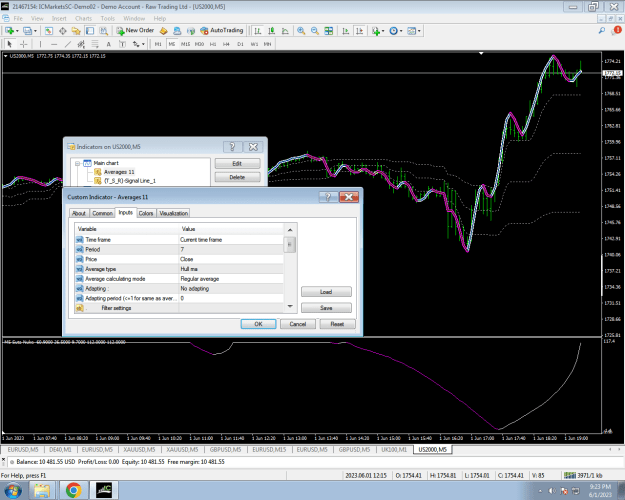Click the Load button

[x=326, y=292]
